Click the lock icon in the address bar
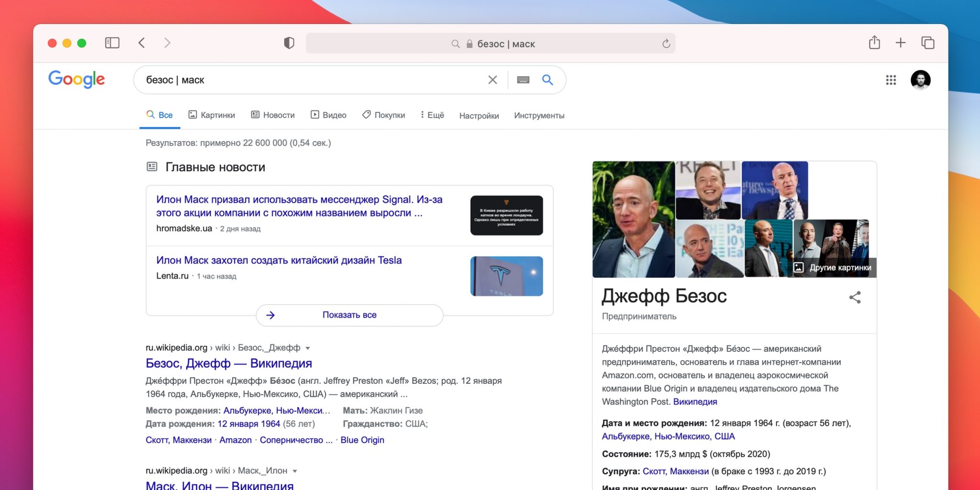The image size is (980, 490). (469, 44)
